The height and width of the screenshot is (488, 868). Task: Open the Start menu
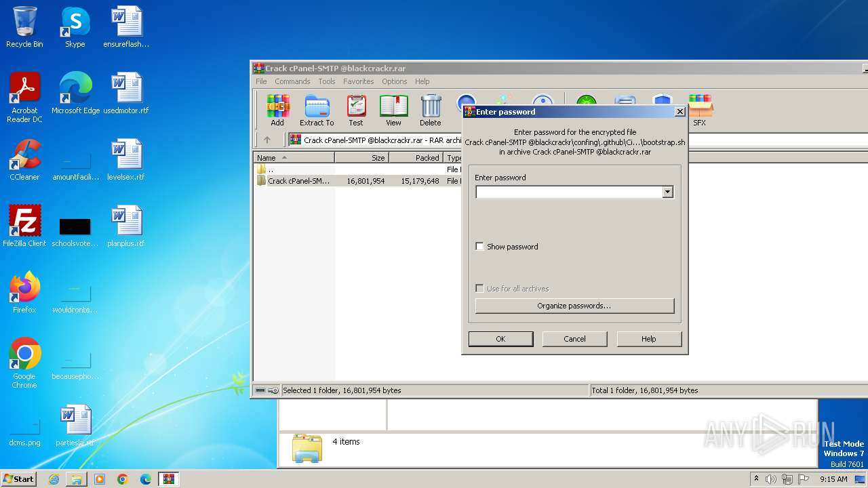[19, 479]
